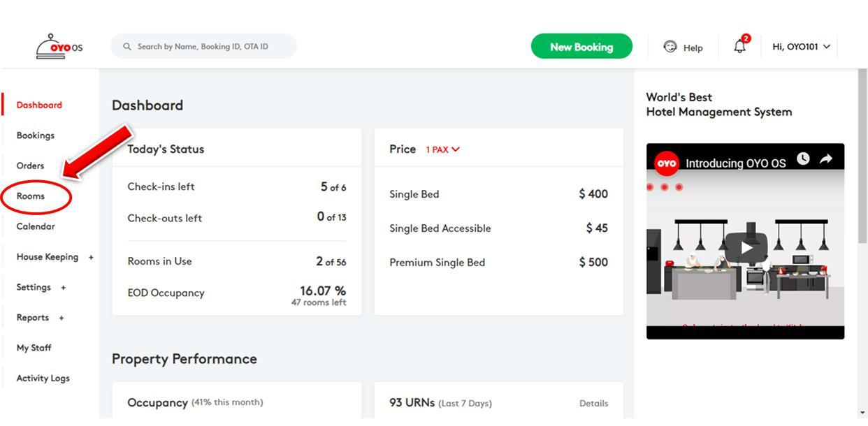Select Calendar from the sidebar menu

click(x=36, y=226)
